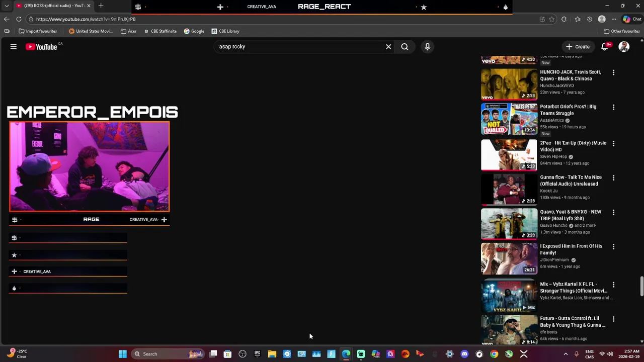Open the split screen icon in the address bar

542,19
